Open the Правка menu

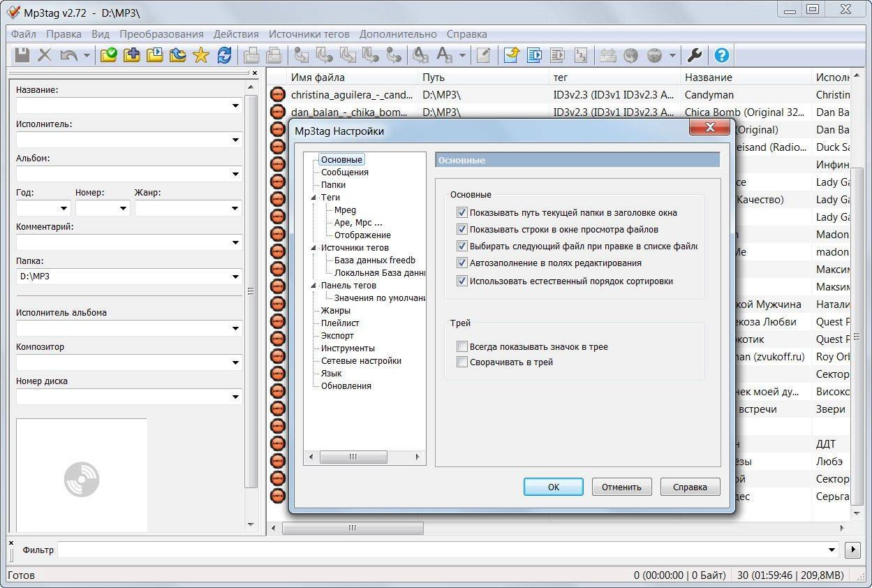click(x=64, y=34)
